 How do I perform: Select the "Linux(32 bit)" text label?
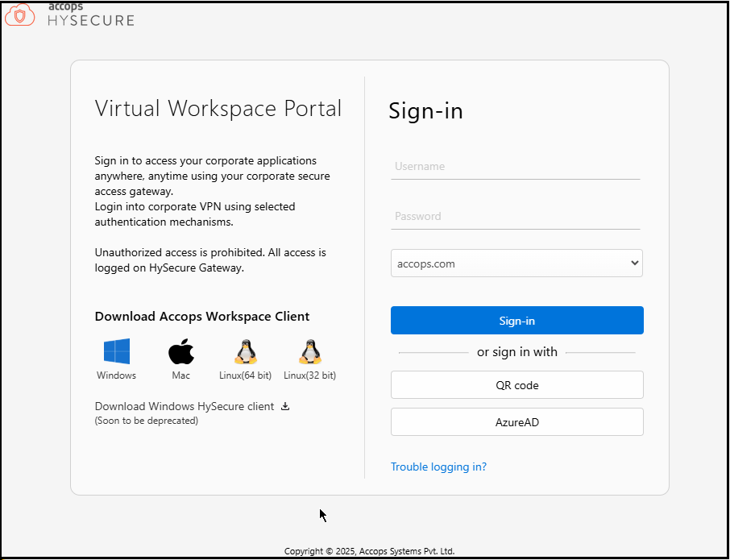point(309,375)
